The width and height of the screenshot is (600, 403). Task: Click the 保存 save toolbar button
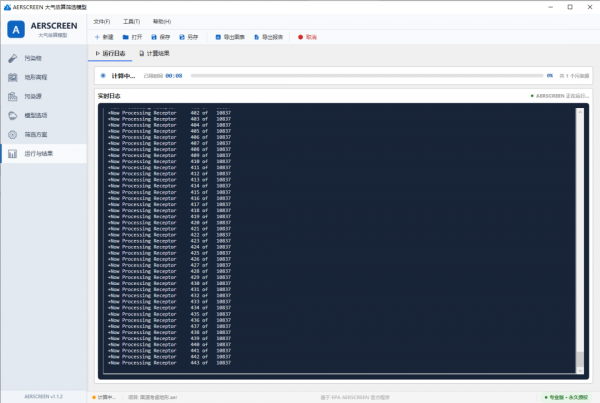[161, 37]
